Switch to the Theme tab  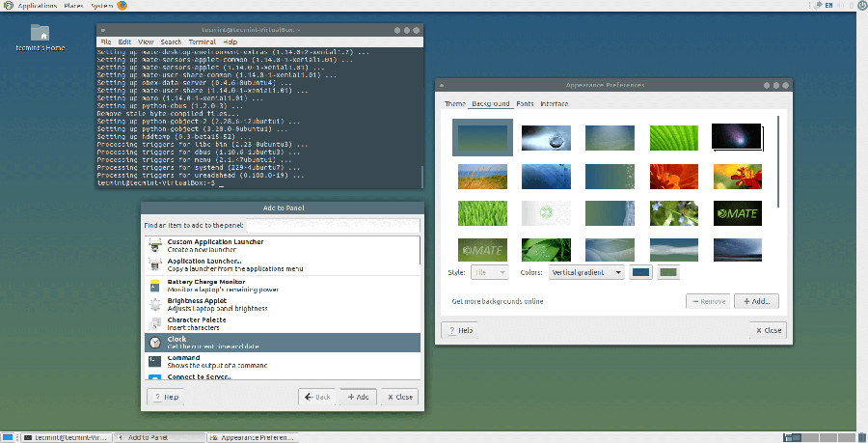453,103
